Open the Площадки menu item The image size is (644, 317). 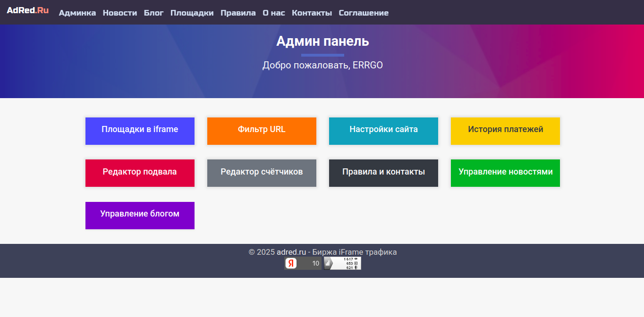[x=192, y=13]
